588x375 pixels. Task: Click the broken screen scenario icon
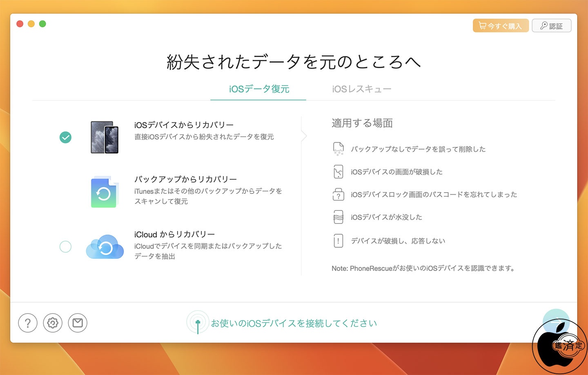coord(338,172)
